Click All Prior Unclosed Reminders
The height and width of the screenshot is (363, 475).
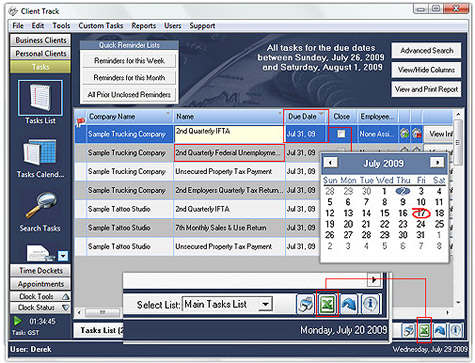[129, 95]
